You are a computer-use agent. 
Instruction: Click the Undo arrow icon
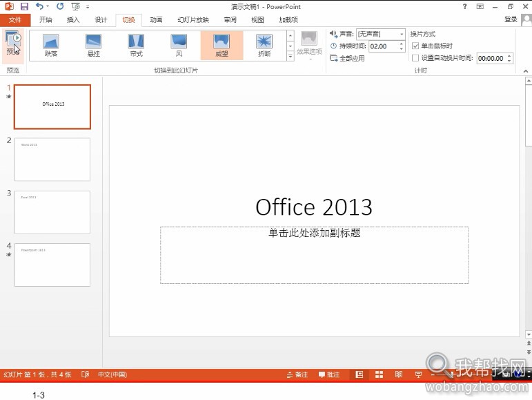40,6
